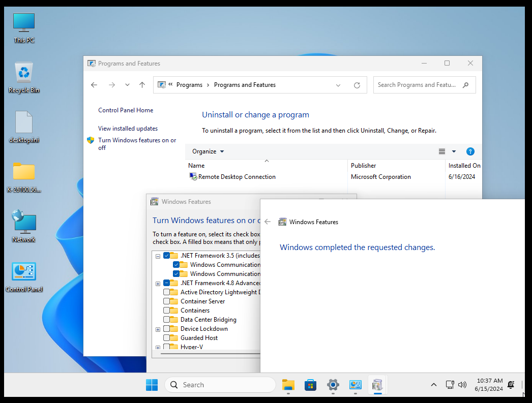Go forward in Programs and Features
This screenshot has height=403, width=532.
click(111, 85)
